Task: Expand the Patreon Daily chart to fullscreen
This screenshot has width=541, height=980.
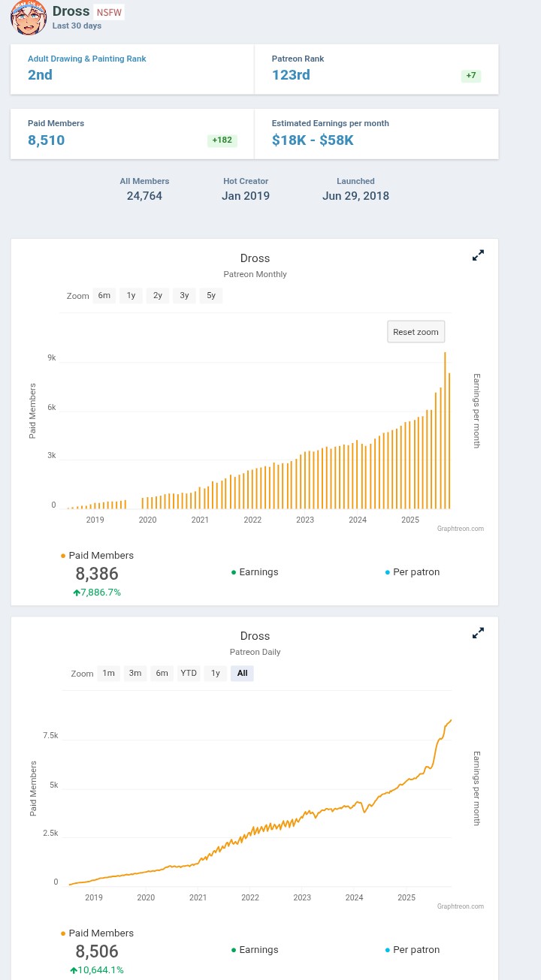Action: click(x=478, y=634)
